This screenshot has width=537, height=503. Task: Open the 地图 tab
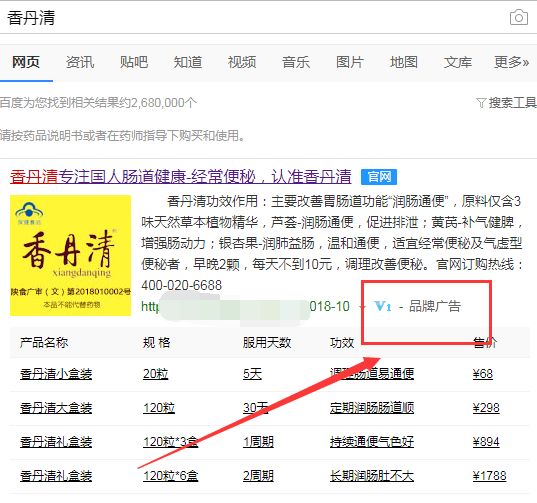tap(404, 62)
